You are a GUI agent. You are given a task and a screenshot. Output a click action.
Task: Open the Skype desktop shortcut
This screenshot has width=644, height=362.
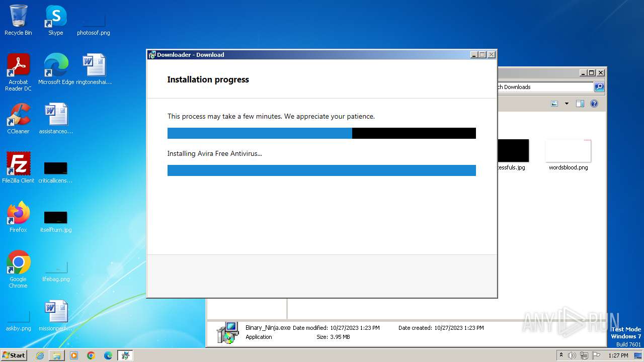[x=55, y=20]
